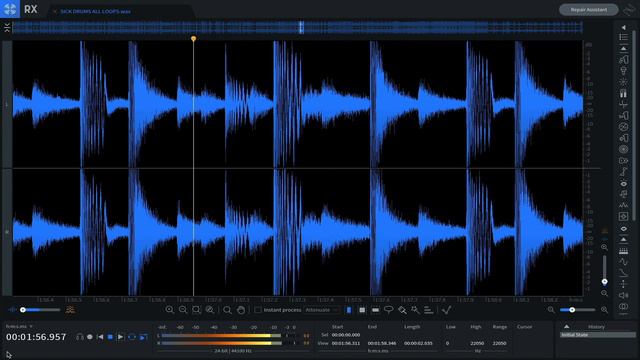This screenshot has width=640, height=360.
Task: Select the Time-frequency selection tool
Action: (362, 310)
